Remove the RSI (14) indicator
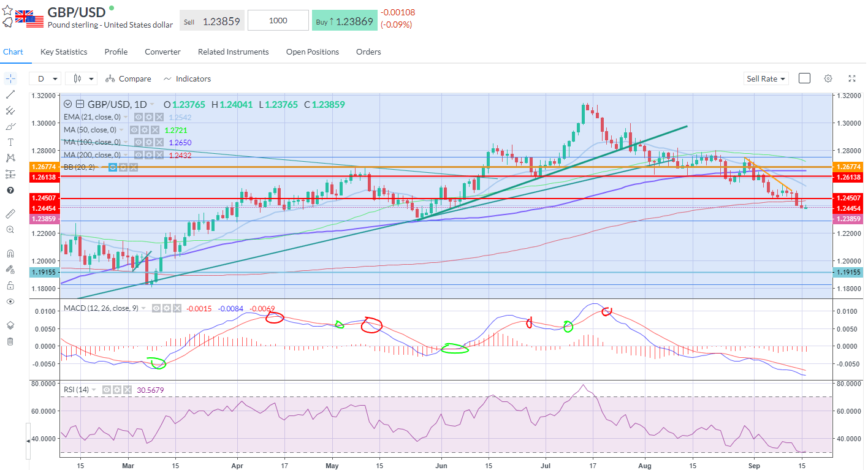 tap(128, 389)
